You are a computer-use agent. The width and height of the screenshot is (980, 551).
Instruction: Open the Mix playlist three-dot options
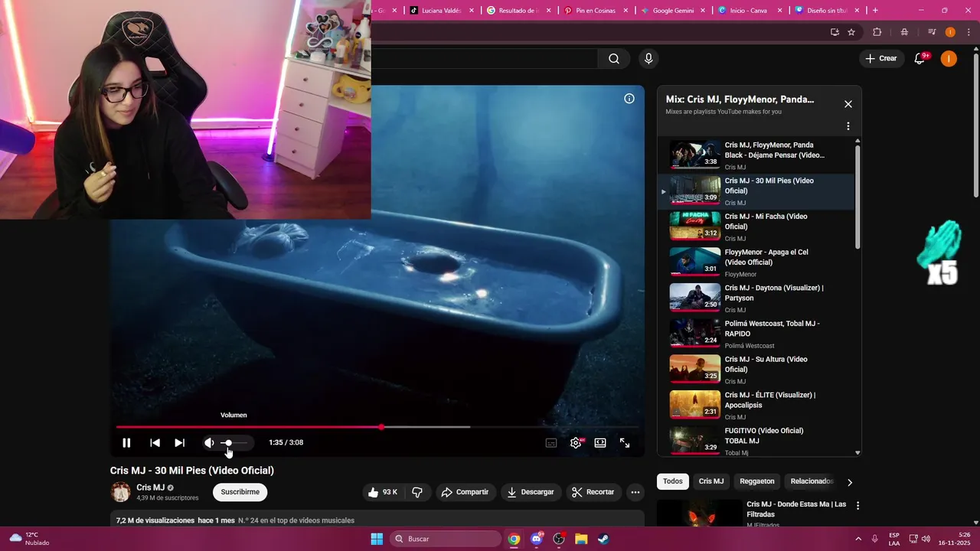[848, 126]
